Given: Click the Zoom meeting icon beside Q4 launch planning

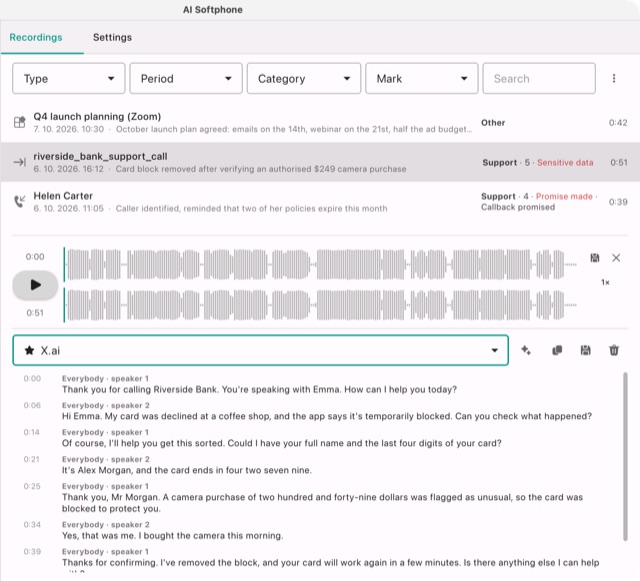Looking at the screenshot, I should (x=20, y=122).
